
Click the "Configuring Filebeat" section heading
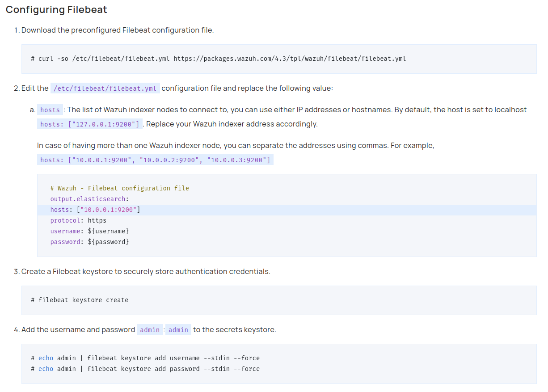tap(56, 9)
